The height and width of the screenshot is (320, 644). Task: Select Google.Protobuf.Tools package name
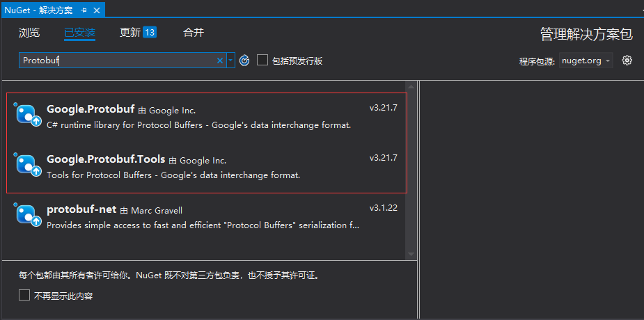[x=106, y=159]
